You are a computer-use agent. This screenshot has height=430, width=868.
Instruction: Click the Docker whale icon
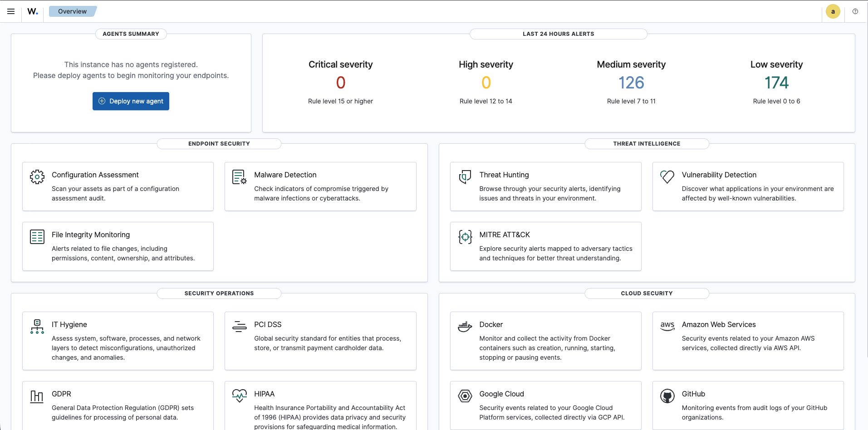tap(465, 327)
